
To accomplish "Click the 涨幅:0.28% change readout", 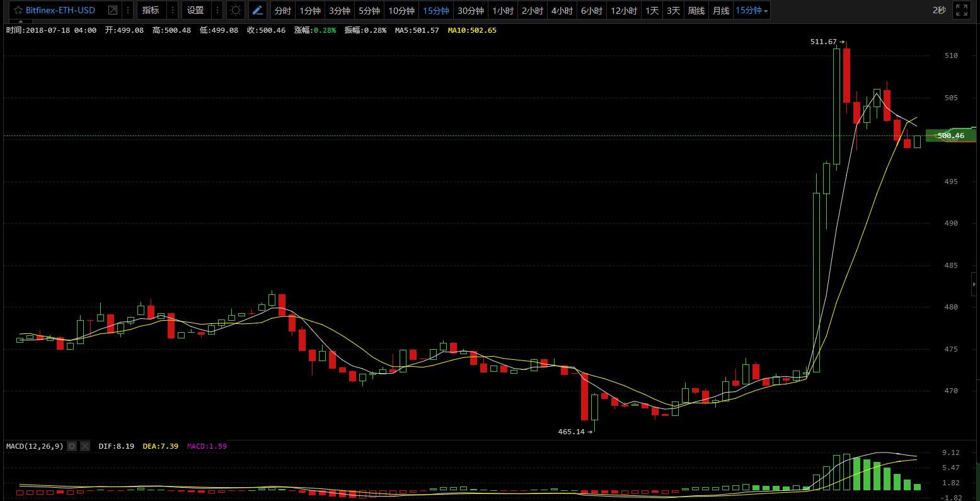I will pyautogui.click(x=315, y=30).
